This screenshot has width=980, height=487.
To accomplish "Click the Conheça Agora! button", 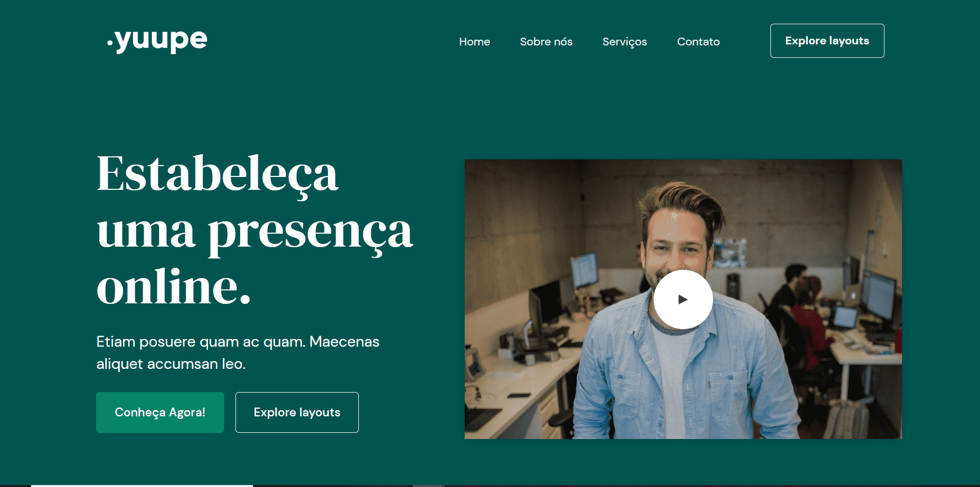I will point(160,412).
